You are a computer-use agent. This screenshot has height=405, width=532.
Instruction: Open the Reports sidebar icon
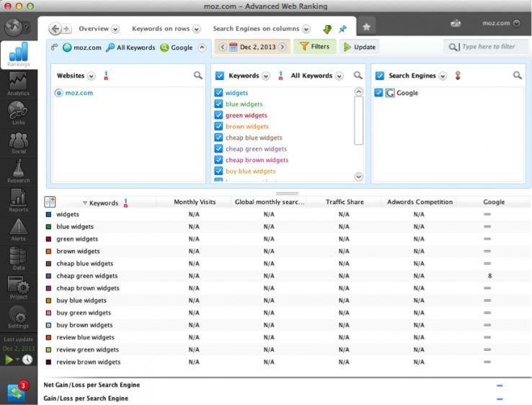18,200
